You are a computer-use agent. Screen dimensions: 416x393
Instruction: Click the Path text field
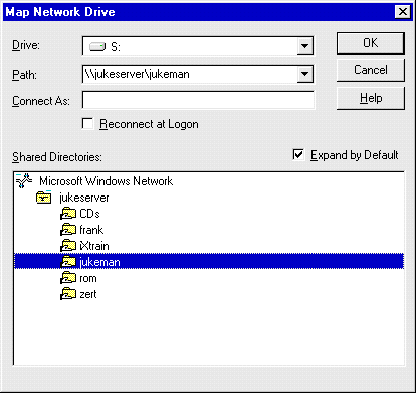[x=189, y=74]
